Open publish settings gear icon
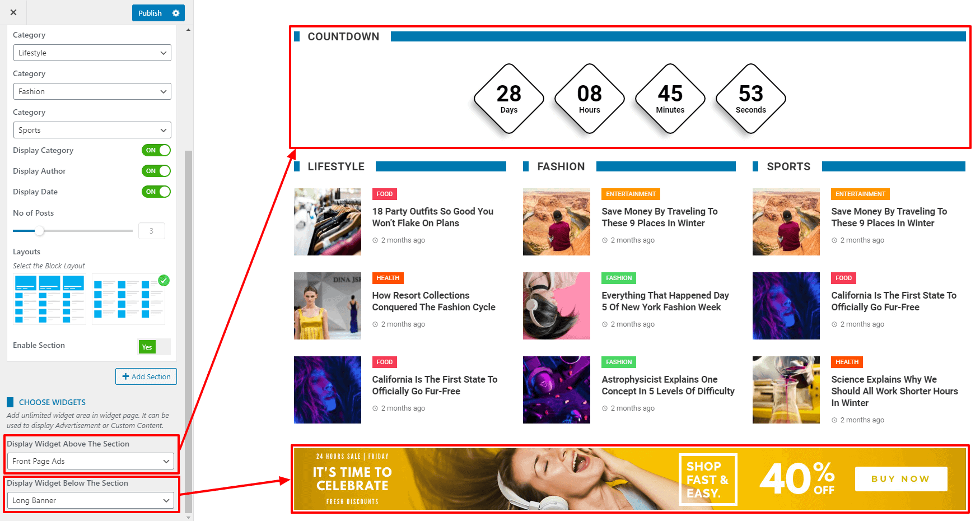The height and width of the screenshot is (521, 980). [x=176, y=13]
